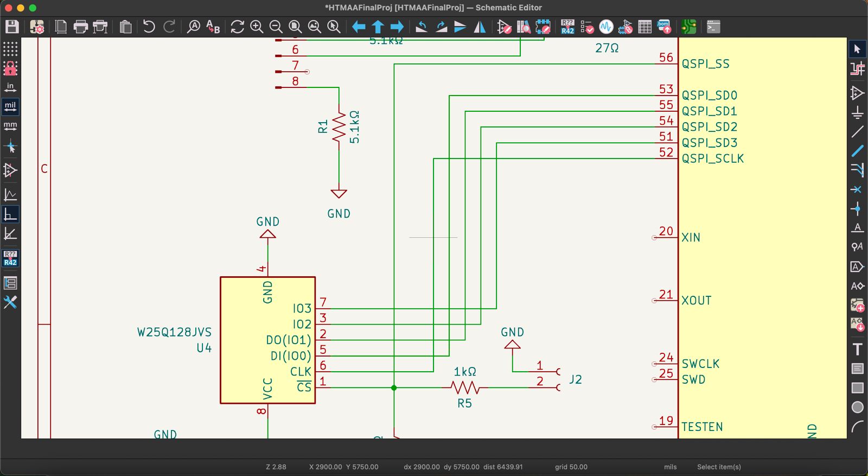Open the simulator waveform tool
This screenshot has width=868, height=476.
point(606,27)
